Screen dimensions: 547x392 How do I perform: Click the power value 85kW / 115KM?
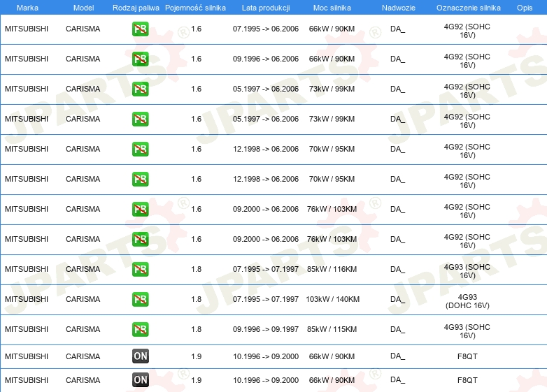[332, 329]
